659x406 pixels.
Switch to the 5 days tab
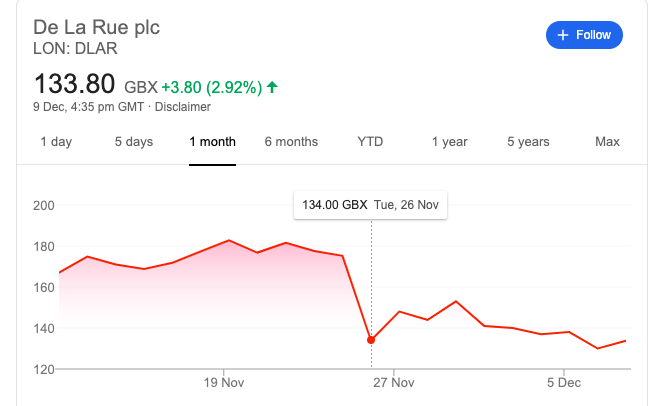133,142
